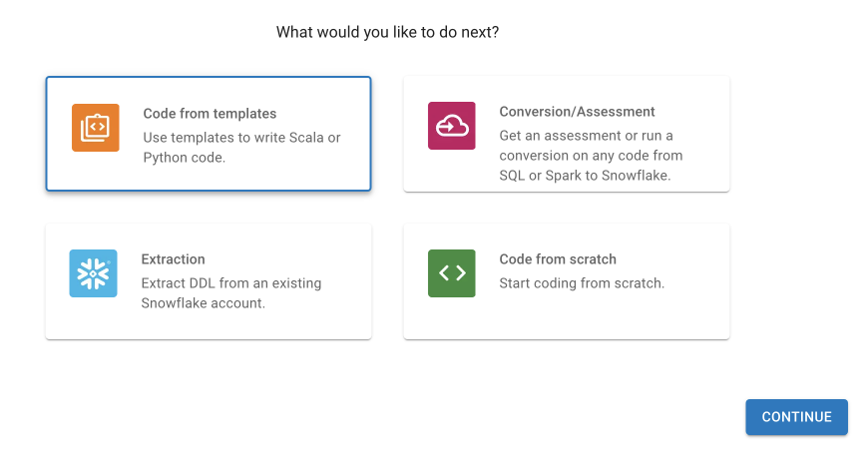Select the Conversion/Assessment option card
The height and width of the screenshot is (474, 868).
[567, 134]
